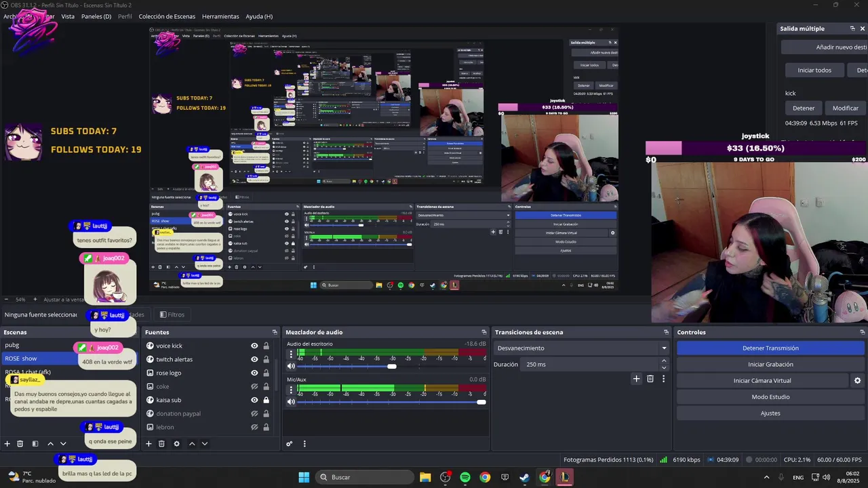Enable Modo Estudio
The image size is (868, 488).
[x=770, y=396]
